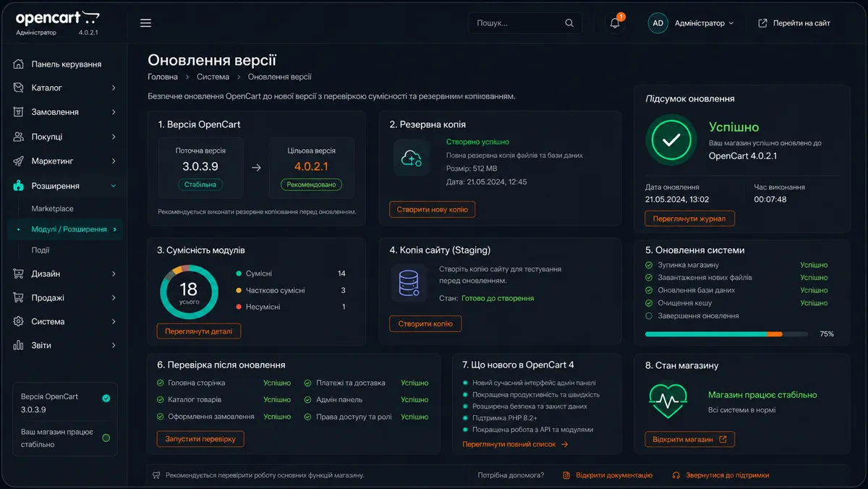
Task: Click Переглянути деталі button
Action: (199, 331)
